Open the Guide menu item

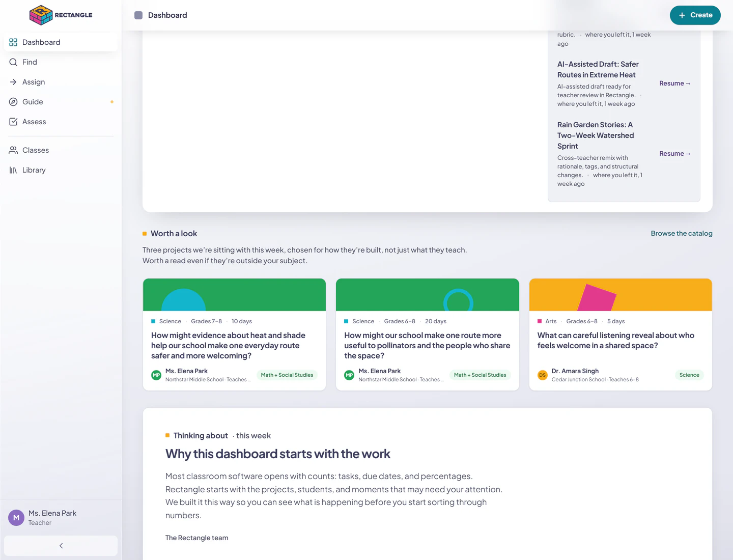click(61, 102)
